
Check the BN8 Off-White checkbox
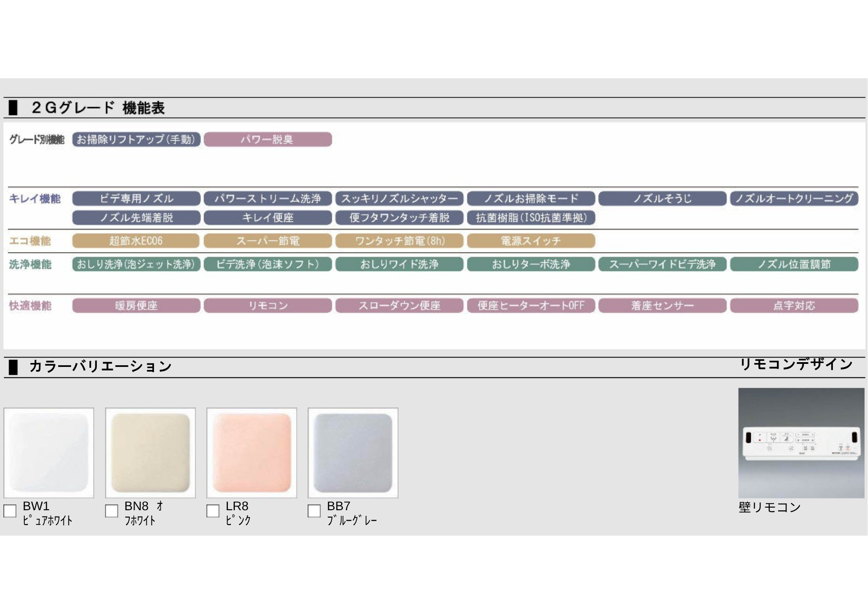(112, 511)
